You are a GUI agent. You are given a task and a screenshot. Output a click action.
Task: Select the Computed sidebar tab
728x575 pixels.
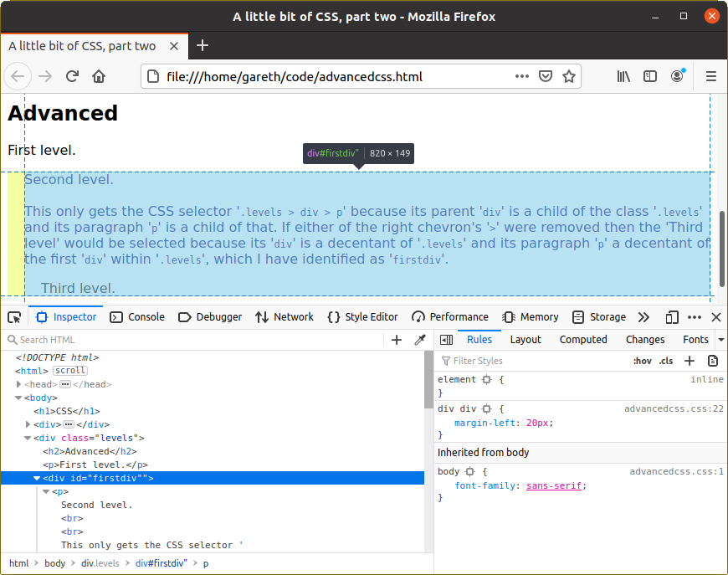(x=583, y=340)
